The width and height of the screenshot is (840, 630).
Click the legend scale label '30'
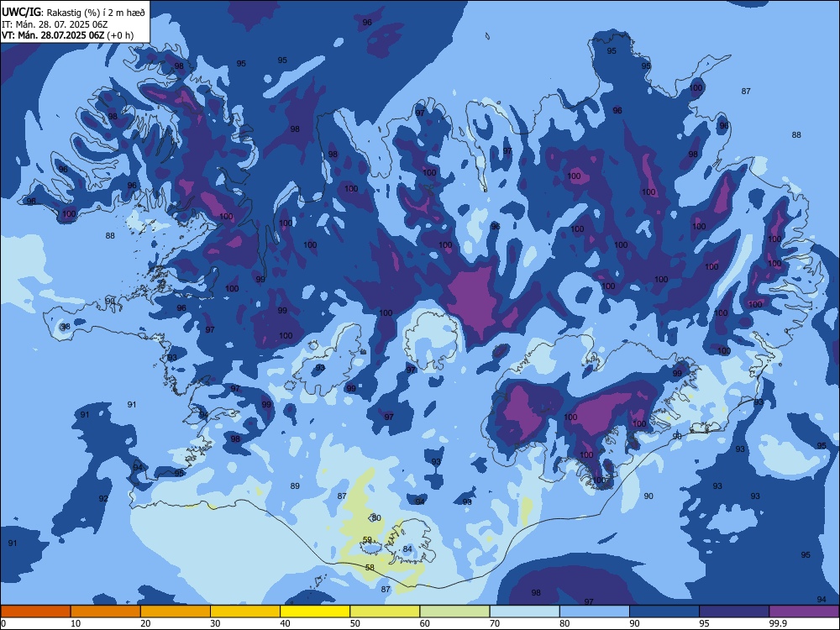click(215, 623)
